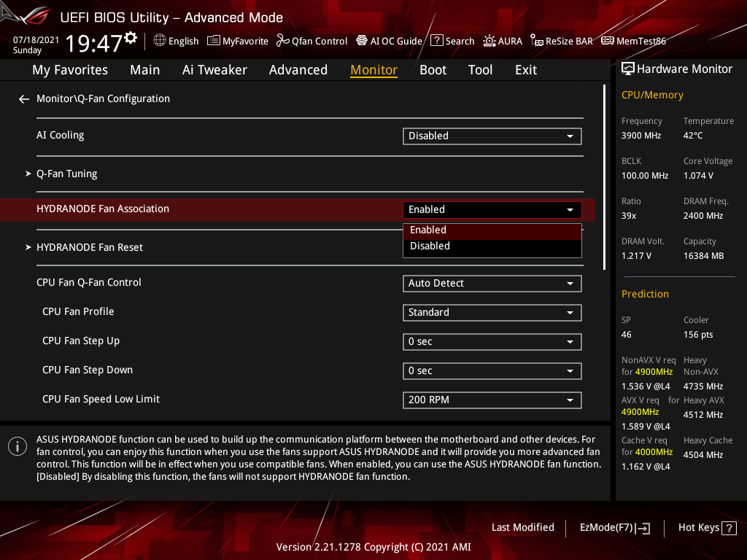747x560 pixels.
Task: Expand the Q-Fan Tuning entry
Action: 66,174
